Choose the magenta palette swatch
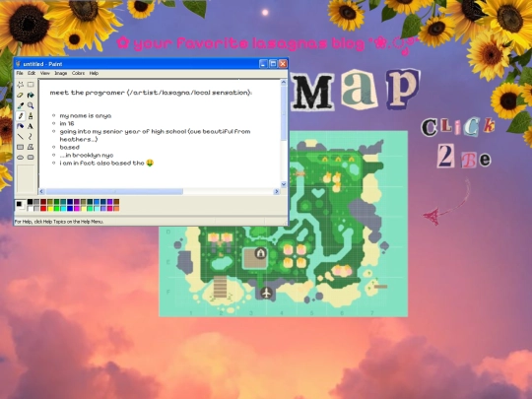 [77, 208]
